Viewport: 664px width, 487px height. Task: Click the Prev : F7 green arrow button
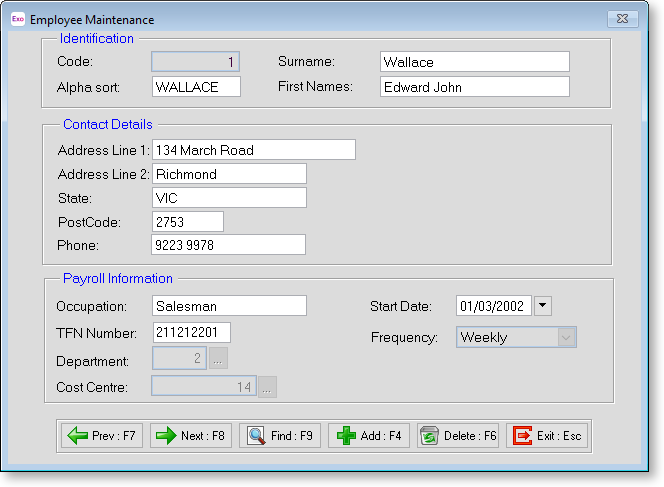click(x=102, y=436)
